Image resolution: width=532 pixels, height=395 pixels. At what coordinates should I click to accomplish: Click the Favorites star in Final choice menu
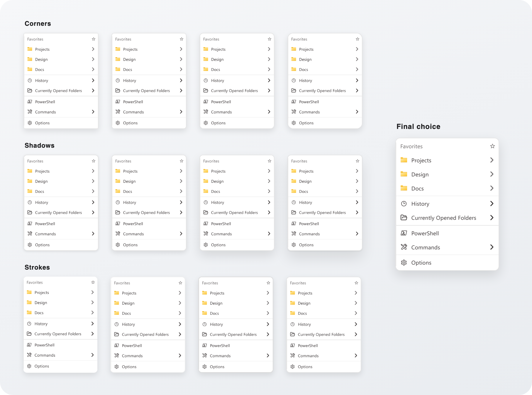[x=492, y=146]
